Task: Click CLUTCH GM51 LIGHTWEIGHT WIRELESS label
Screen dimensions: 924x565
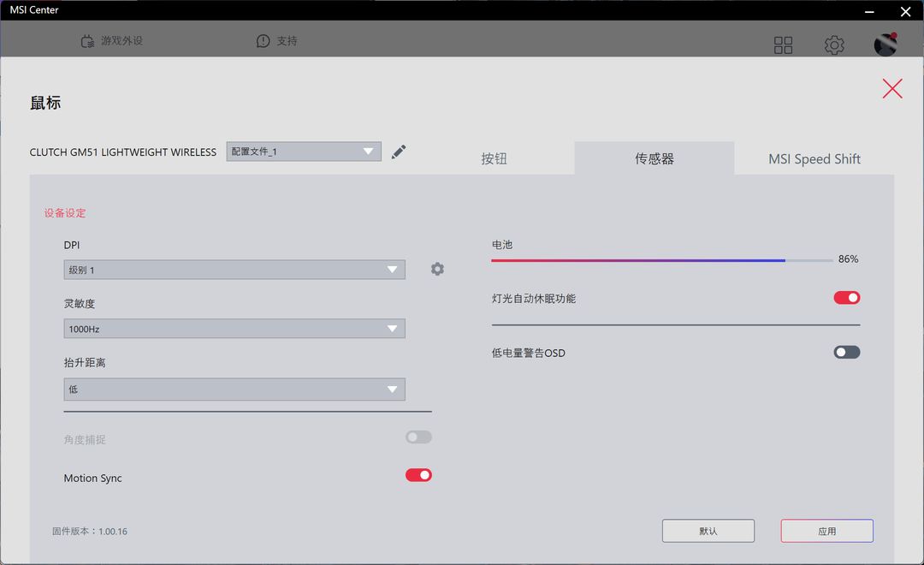Action: pos(123,152)
